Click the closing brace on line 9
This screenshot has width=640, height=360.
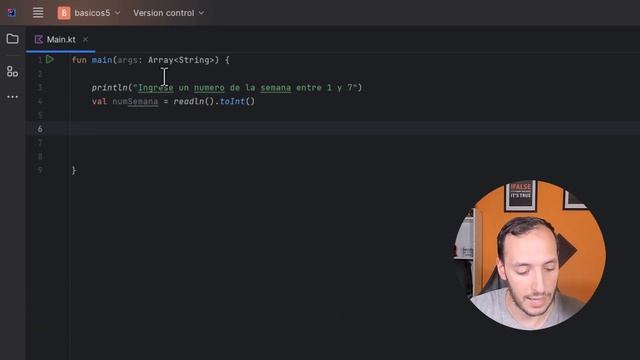tap(73, 170)
